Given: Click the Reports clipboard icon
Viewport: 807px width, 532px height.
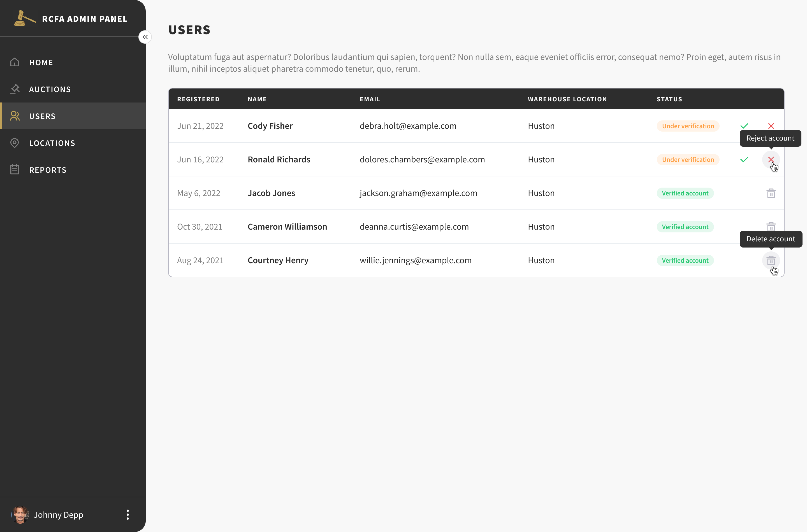Looking at the screenshot, I should (15, 170).
